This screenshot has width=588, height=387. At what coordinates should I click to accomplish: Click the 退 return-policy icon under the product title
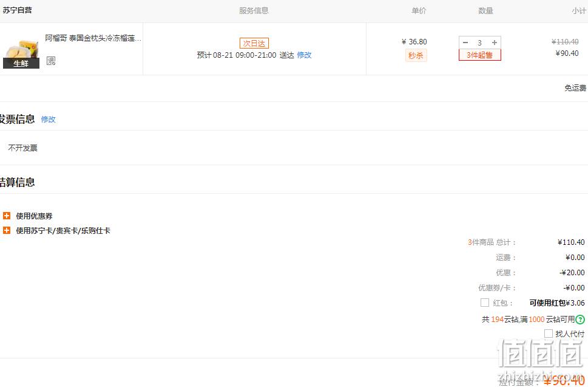(50, 61)
